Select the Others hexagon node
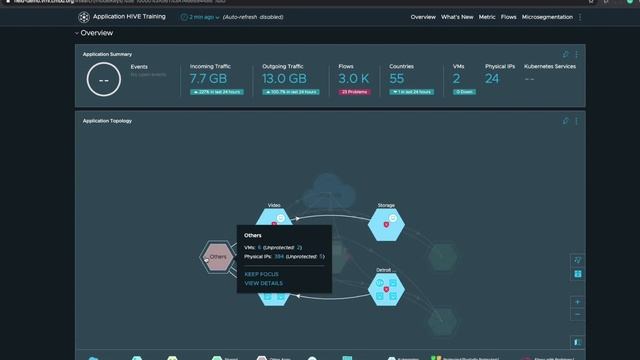Screen dimensions: 640x360 click(218, 257)
